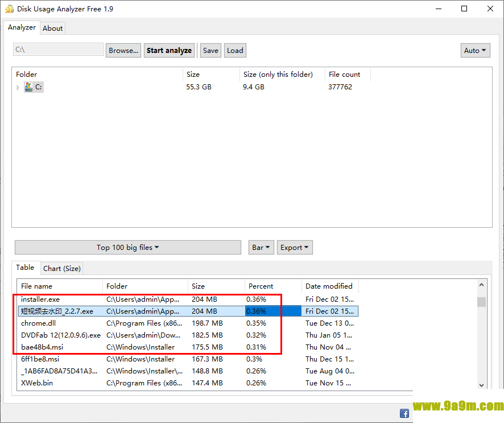This screenshot has width=504, height=423.
Task: Click the 9.4 GB folder-only size value
Action: click(x=254, y=87)
